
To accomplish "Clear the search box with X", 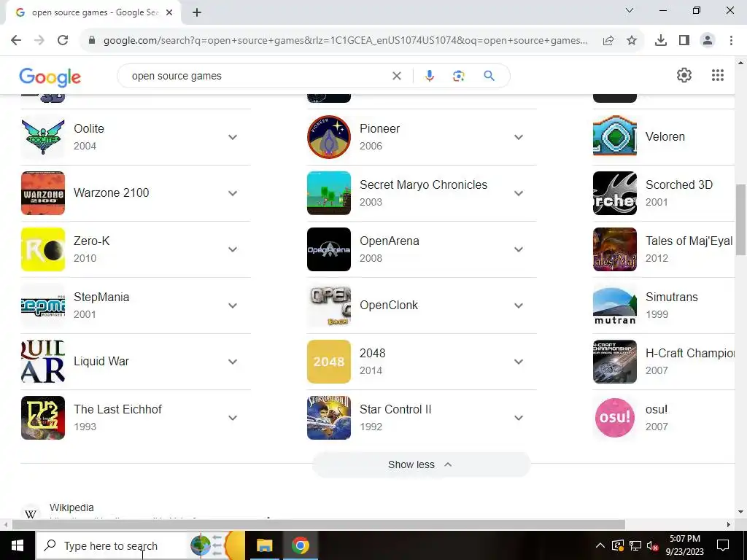I will [x=396, y=76].
